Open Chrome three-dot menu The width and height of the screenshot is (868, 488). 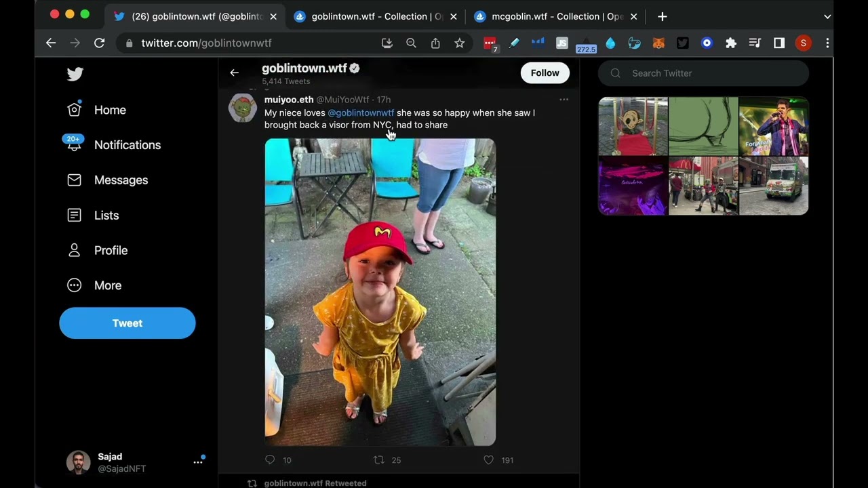point(827,43)
